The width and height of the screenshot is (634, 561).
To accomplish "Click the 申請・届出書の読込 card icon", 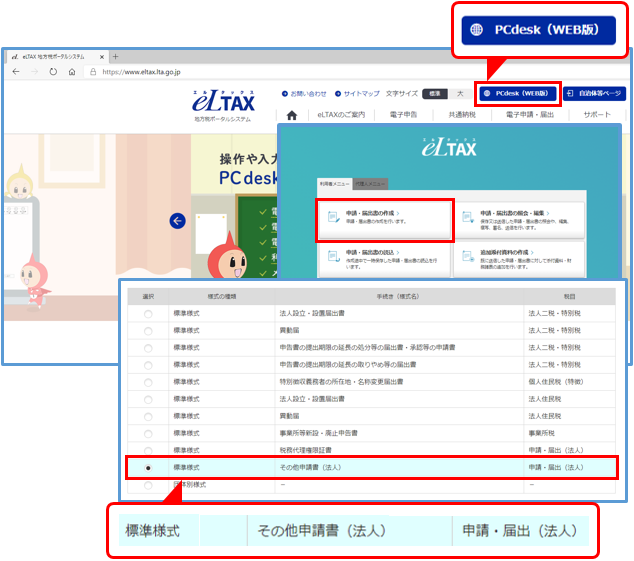I will click(334, 256).
